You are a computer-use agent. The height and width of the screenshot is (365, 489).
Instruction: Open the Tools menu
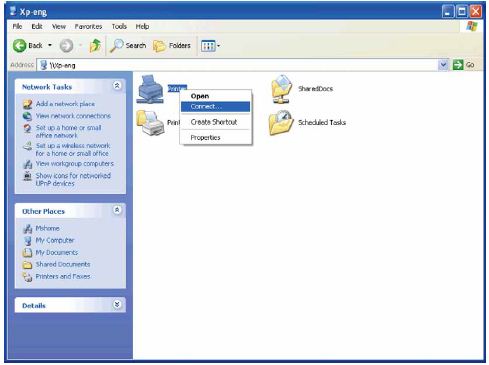coord(119,26)
